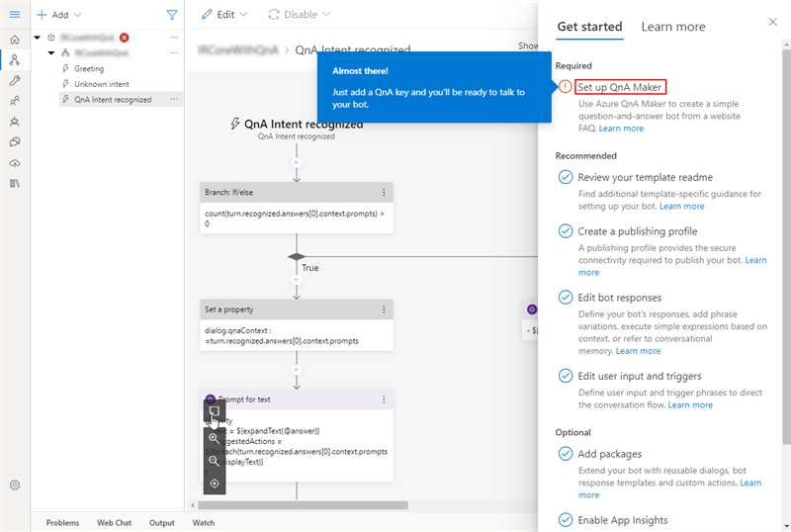The width and height of the screenshot is (791, 532).
Task: Click the filter funnel icon above bot tree
Action: point(172,15)
